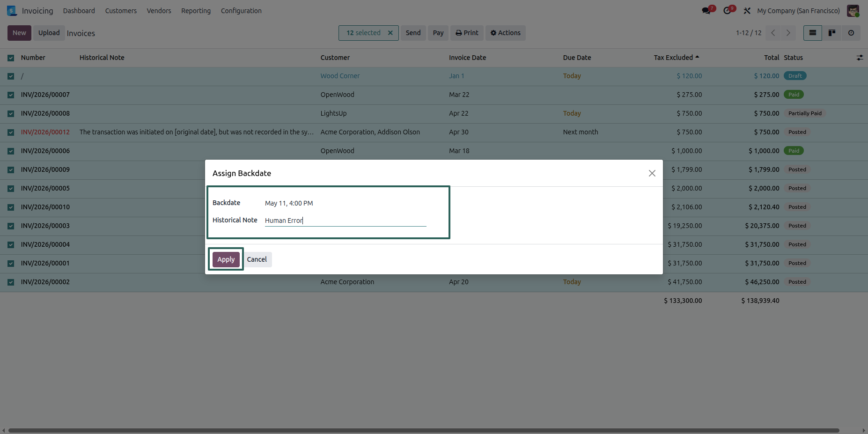Open the Actions dropdown
Screen dimensions: 868x434
(x=506, y=33)
